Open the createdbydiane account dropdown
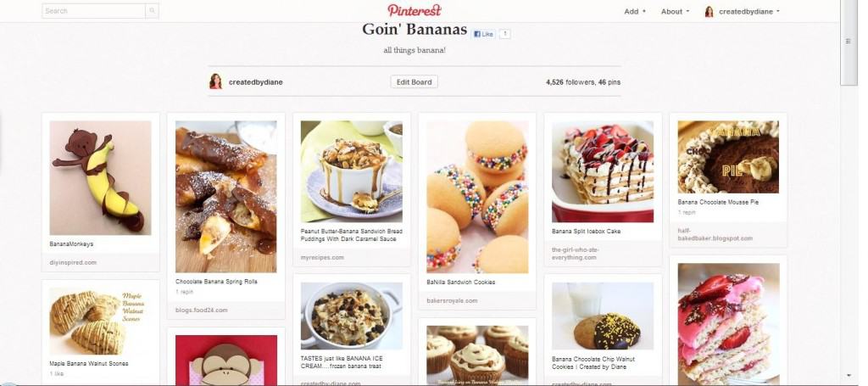This screenshot has height=386, width=868. 749,11
